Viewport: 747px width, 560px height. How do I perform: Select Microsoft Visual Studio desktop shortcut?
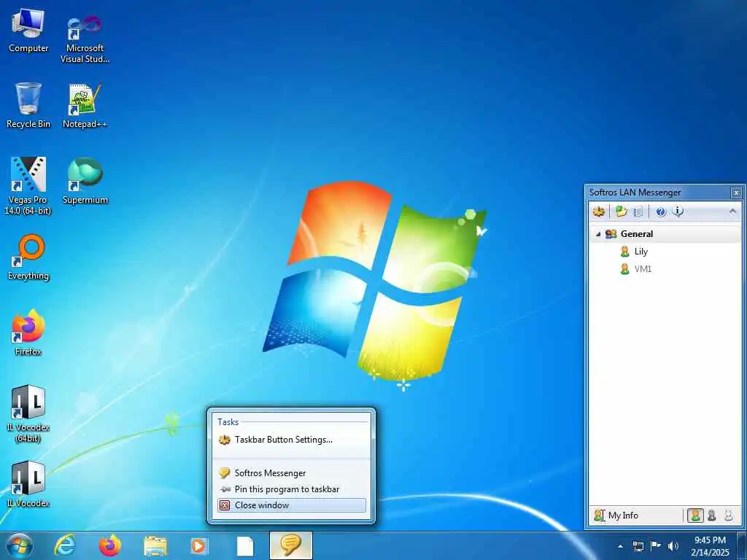pos(85,38)
